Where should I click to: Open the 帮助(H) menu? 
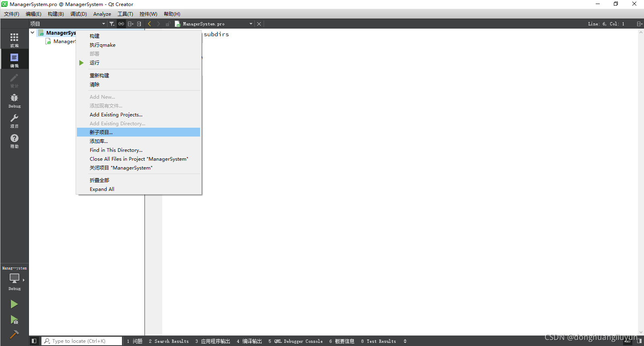(x=172, y=14)
